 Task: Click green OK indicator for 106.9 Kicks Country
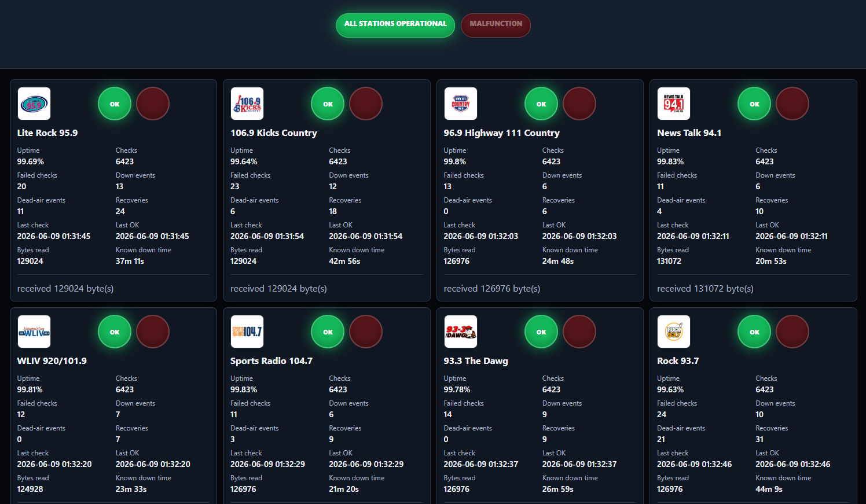pyautogui.click(x=328, y=104)
